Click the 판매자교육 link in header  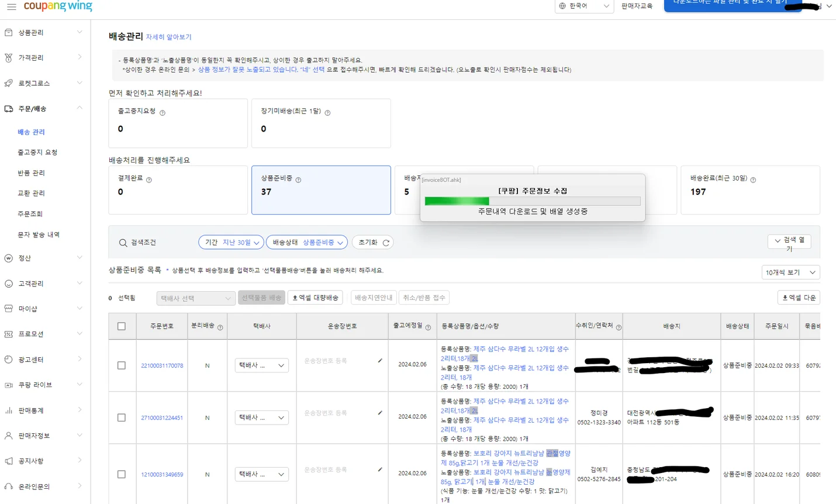(x=637, y=6)
